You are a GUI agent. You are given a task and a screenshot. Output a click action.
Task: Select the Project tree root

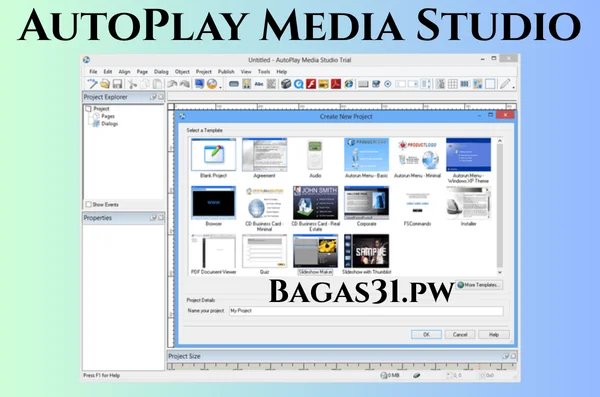(101, 109)
